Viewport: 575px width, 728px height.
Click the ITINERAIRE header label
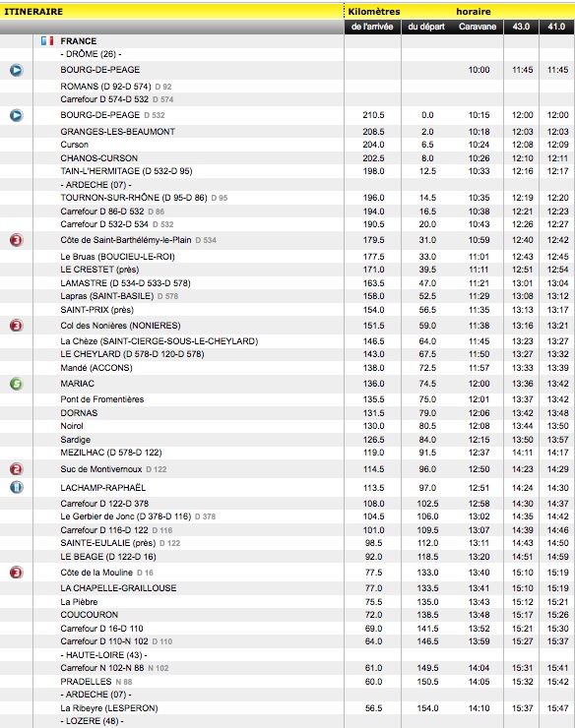click(33, 12)
